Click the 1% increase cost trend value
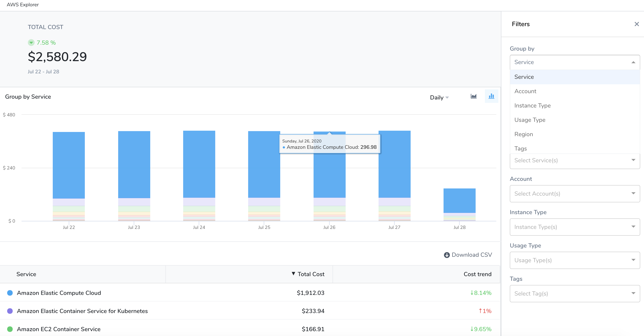Viewport: 644px width, 336px height. click(x=485, y=311)
